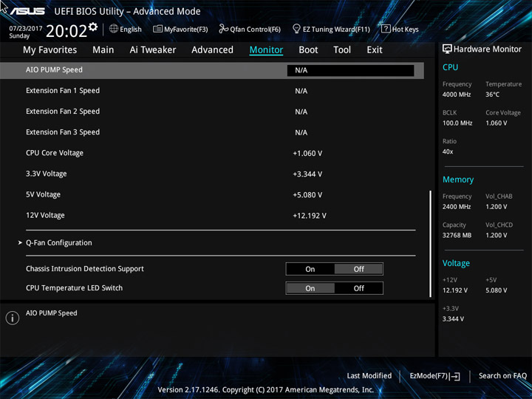Screen dimensions: 532x399
Task: Click the 20:02 clock time
Action: pos(66,31)
